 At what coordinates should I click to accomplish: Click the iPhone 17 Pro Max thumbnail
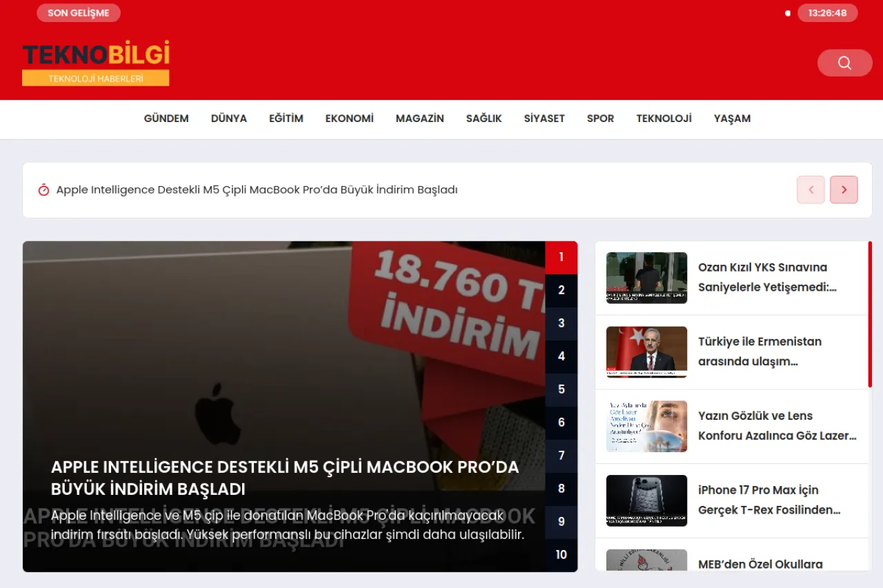(646, 501)
